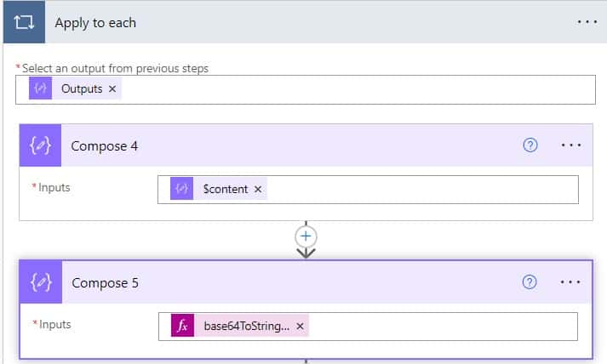Select the base64ToString expression token
The height and width of the screenshot is (364, 607).
pos(239,326)
